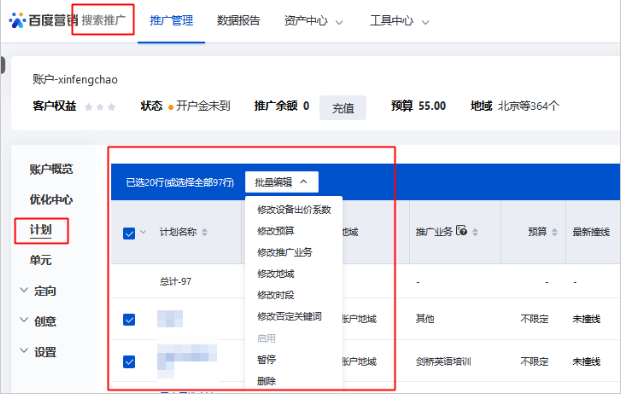
Task: Click 剑桥英语培训 cell
Action: (443, 362)
